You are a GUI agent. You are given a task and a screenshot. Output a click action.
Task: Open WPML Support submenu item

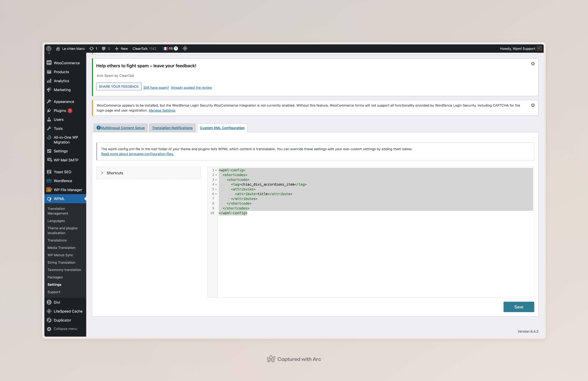click(54, 292)
